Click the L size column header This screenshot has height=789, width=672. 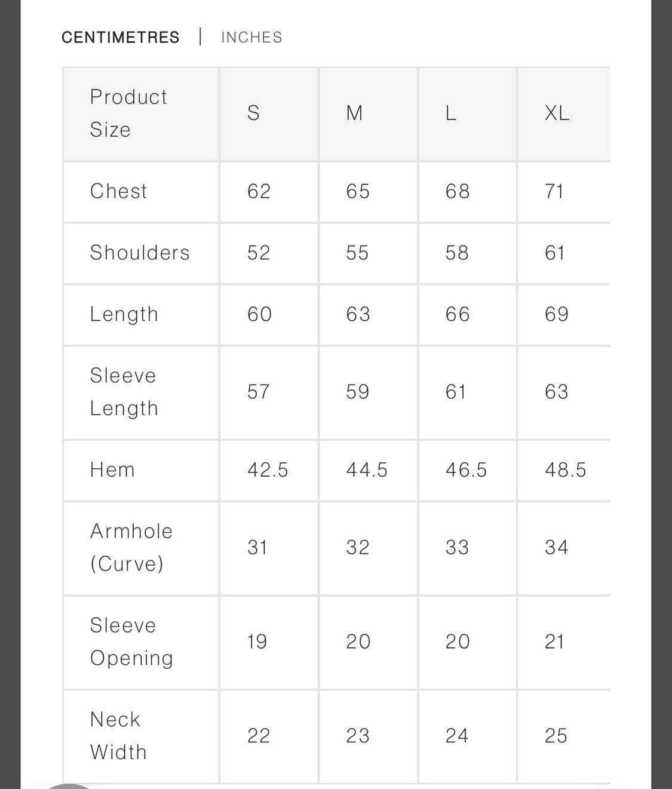(451, 113)
